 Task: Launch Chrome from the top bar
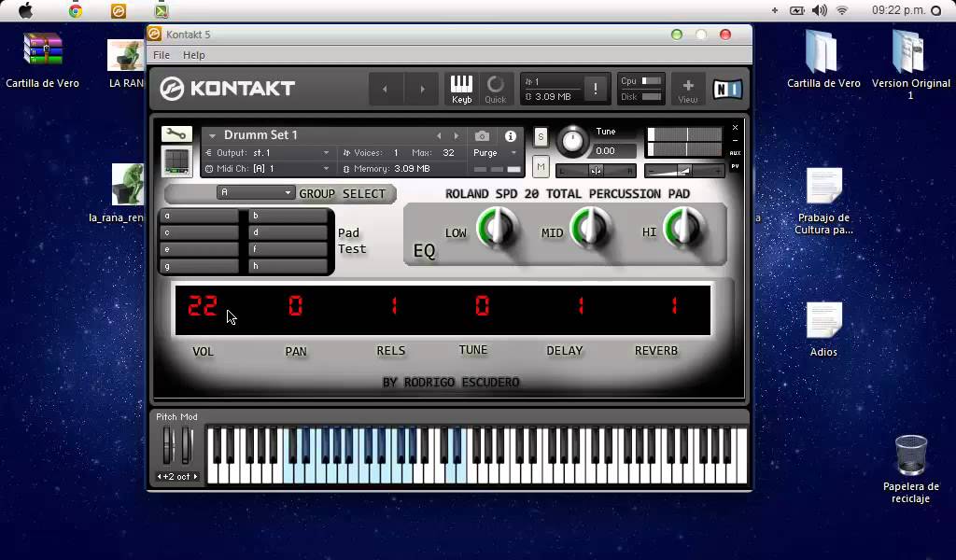click(x=76, y=10)
